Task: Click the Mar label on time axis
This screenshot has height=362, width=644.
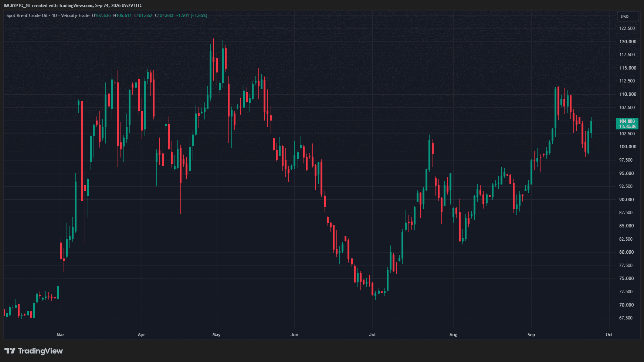Action: (61, 335)
